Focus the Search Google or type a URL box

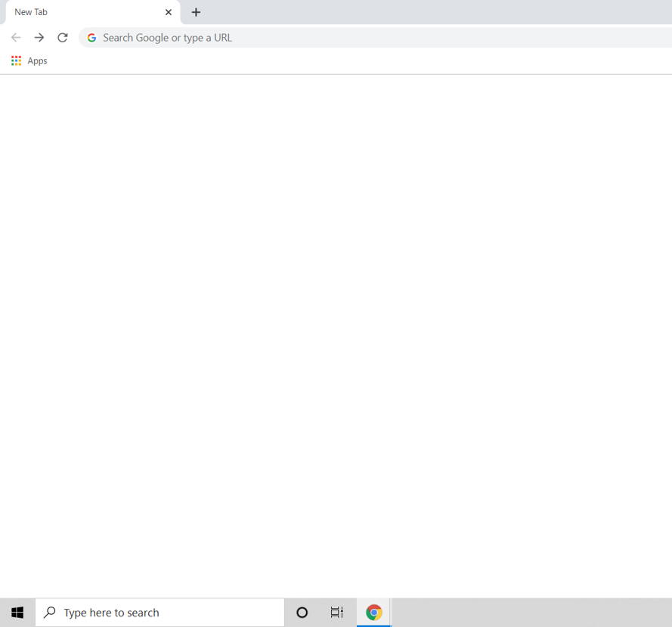(x=376, y=38)
